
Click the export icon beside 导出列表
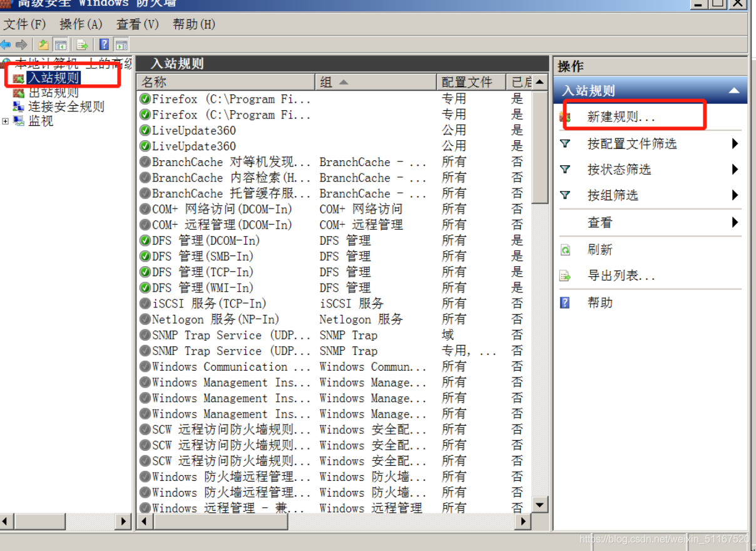(x=565, y=276)
